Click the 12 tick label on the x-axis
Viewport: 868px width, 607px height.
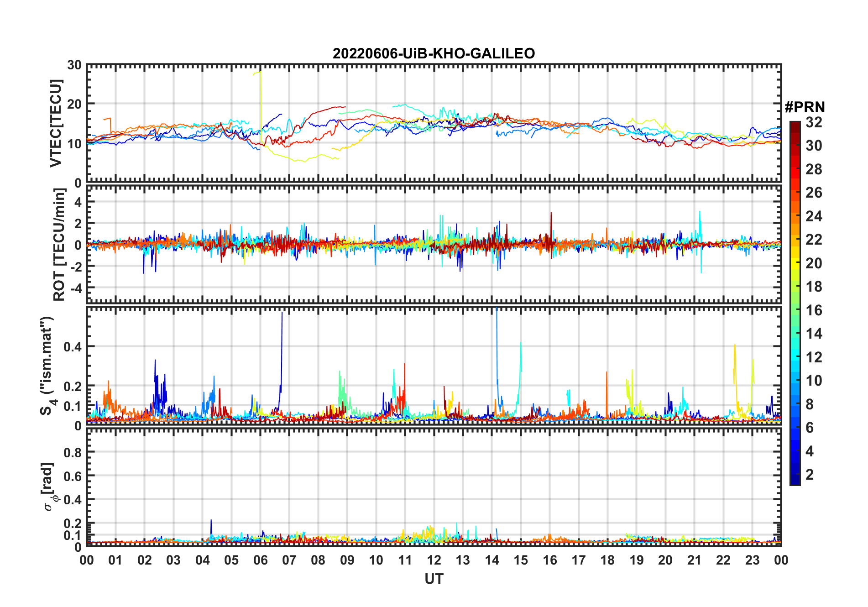pyautogui.click(x=434, y=560)
